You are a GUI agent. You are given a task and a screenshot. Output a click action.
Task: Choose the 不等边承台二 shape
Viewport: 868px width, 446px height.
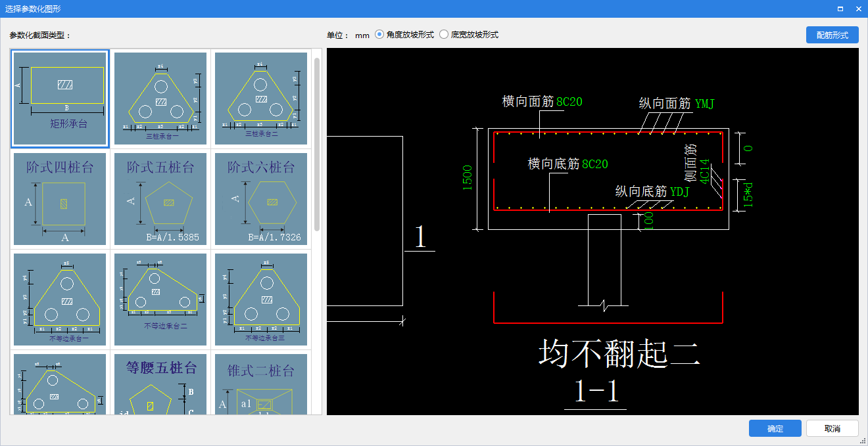[x=160, y=300]
